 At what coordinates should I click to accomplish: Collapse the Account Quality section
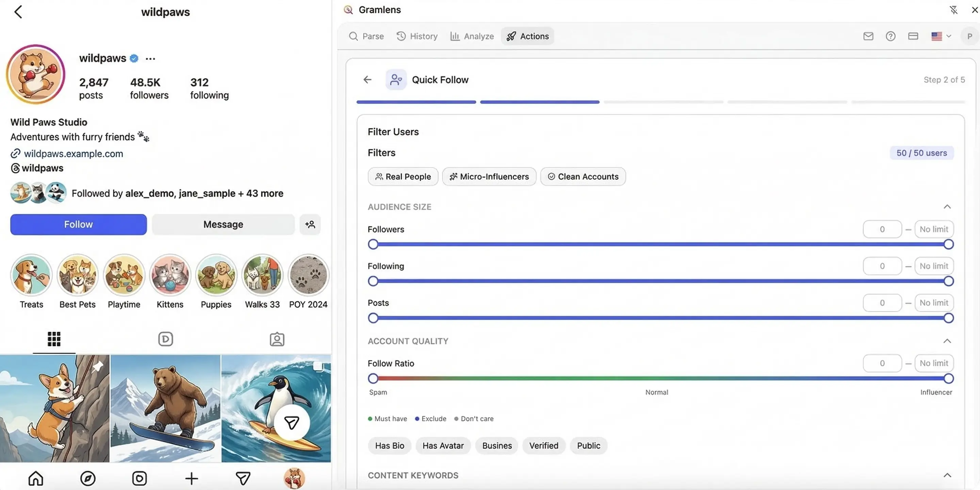tap(947, 341)
